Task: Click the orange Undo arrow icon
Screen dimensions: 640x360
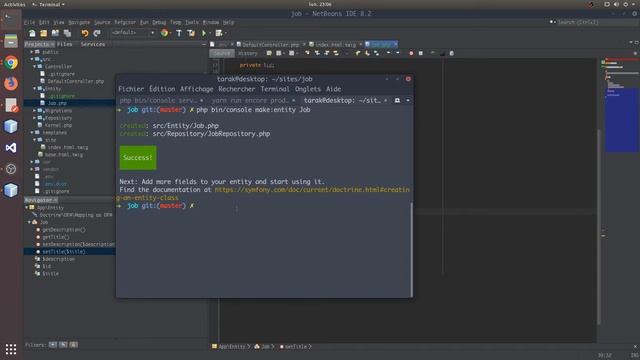Action: pos(84,33)
